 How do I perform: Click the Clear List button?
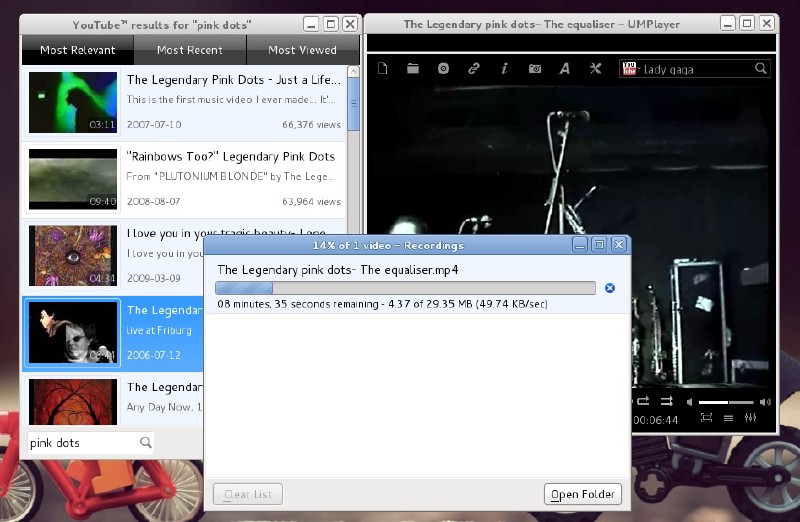(x=248, y=494)
